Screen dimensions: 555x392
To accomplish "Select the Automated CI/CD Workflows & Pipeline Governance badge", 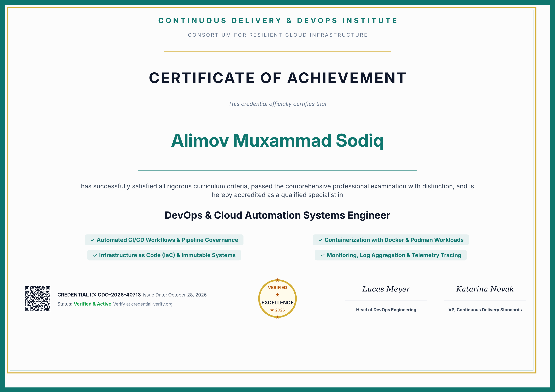I will tap(164, 240).
